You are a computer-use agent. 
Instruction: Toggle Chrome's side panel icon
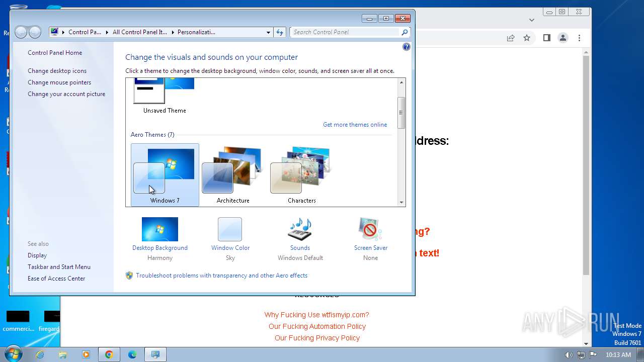pyautogui.click(x=547, y=38)
